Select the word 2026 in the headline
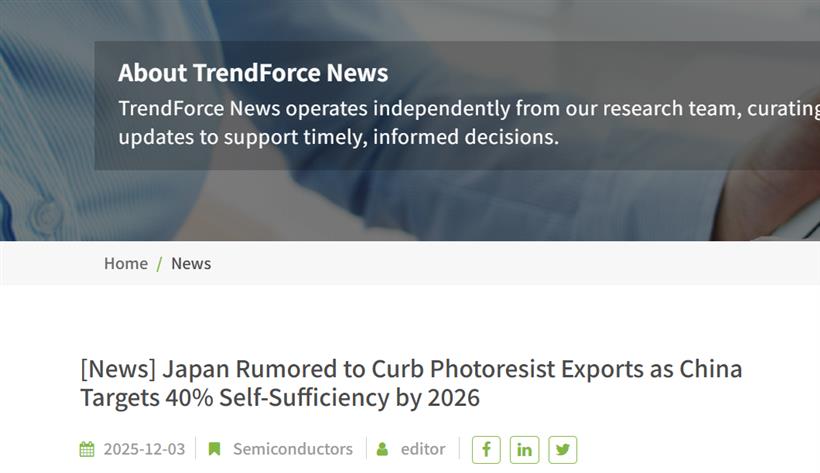The width and height of the screenshot is (820, 473). click(x=453, y=398)
